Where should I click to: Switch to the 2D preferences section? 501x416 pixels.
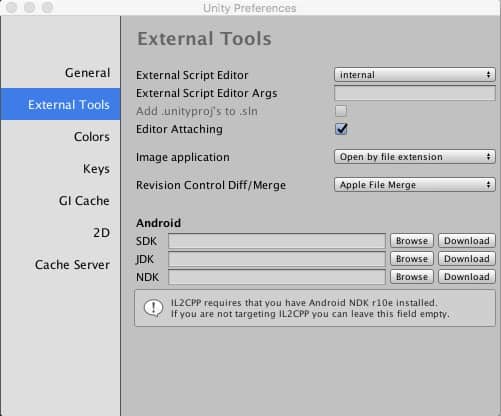[101, 233]
